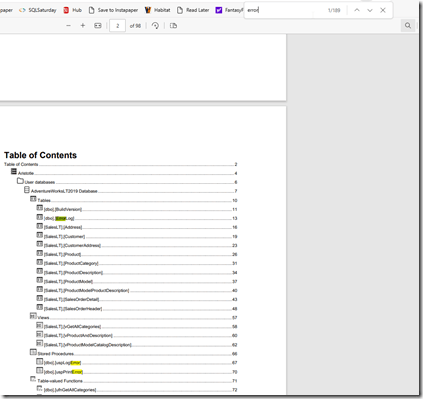Click the 'Table of Contents' heading
The width and height of the screenshot is (423, 399).
(40, 155)
